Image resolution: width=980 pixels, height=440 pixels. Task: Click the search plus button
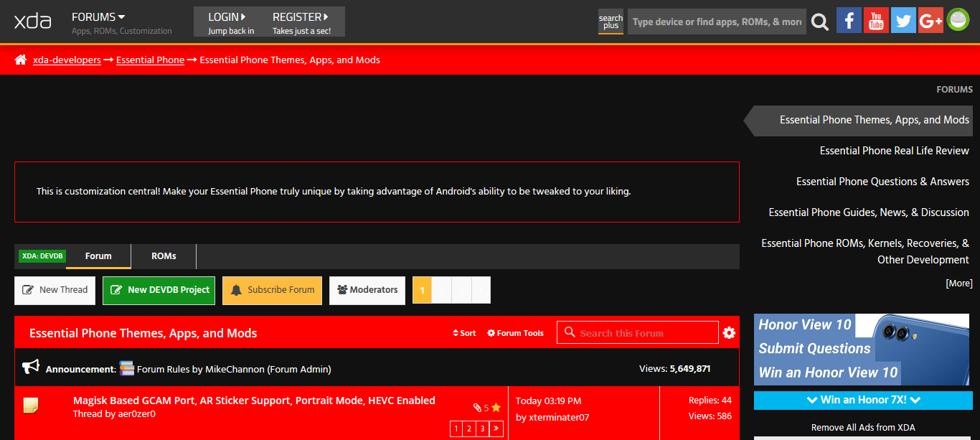611,22
